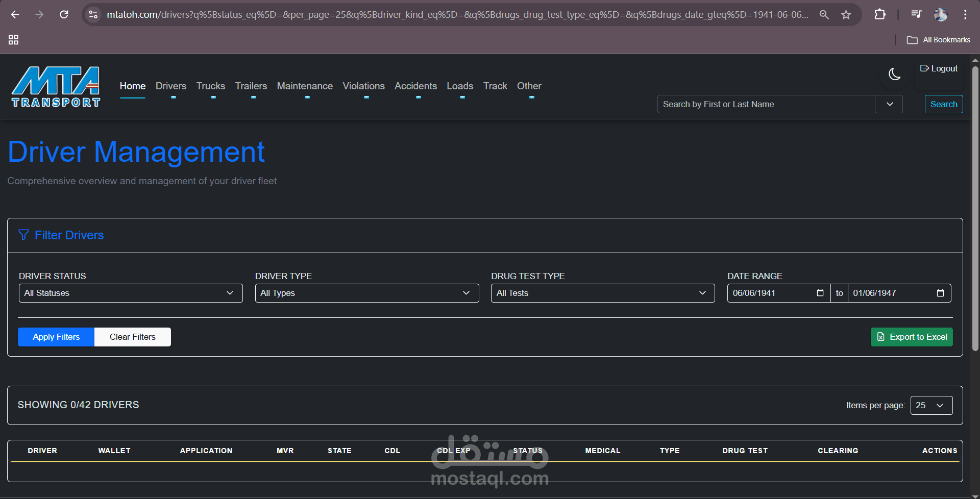Click the DRIVER column header
The width and height of the screenshot is (980, 499).
pyautogui.click(x=42, y=451)
